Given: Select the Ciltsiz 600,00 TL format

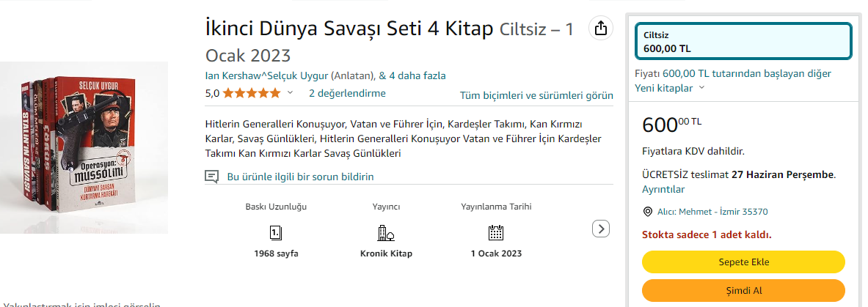Looking at the screenshot, I should point(743,42).
